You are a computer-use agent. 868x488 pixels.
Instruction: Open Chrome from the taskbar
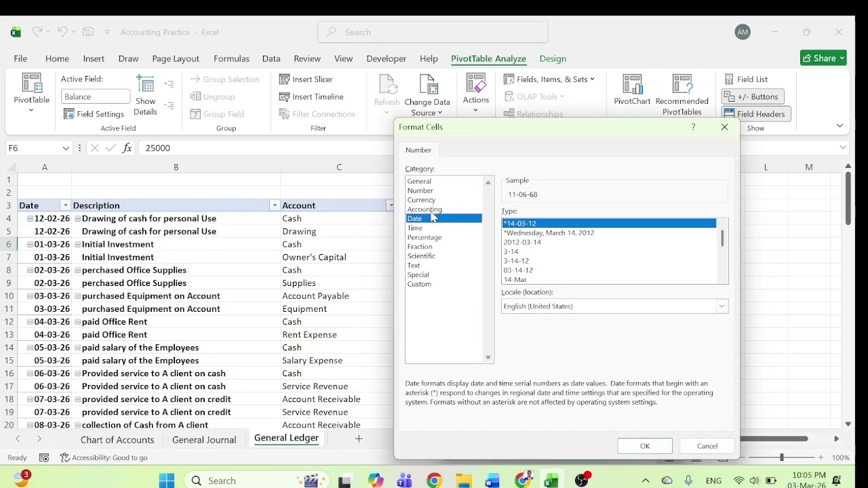[x=435, y=481]
